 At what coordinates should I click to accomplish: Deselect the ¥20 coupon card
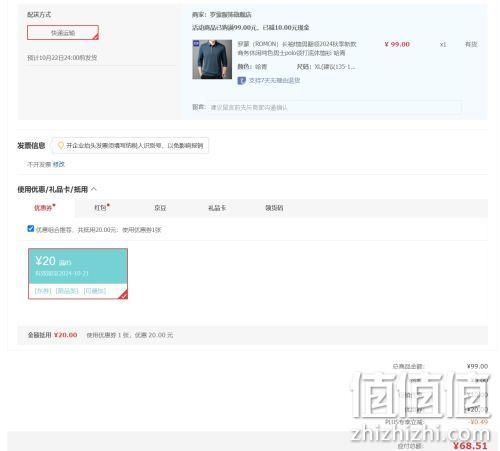coord(78,274)
